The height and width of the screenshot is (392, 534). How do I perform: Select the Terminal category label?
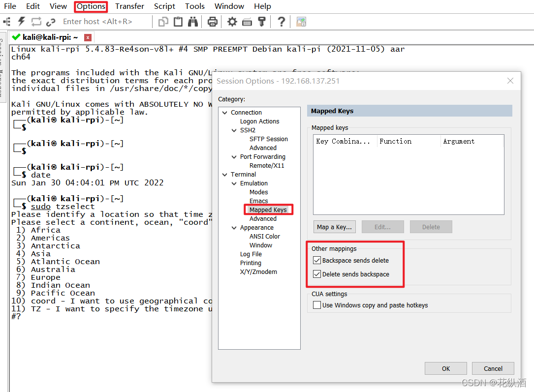(243, 175)
